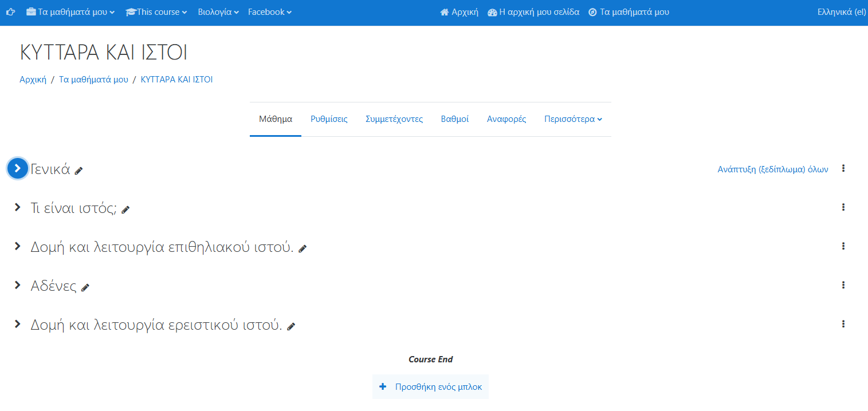Open the Τα μαθήματά μου dropdown menu

[70, 12]
